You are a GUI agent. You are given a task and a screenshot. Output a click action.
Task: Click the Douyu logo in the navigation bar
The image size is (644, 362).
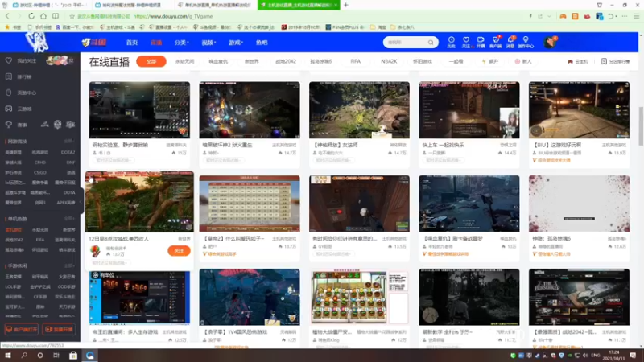[x=94, y=42]
